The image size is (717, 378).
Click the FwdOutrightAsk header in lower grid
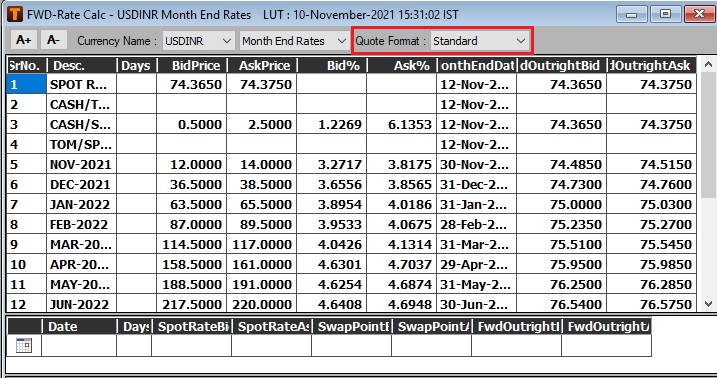(x=607, y=326)
